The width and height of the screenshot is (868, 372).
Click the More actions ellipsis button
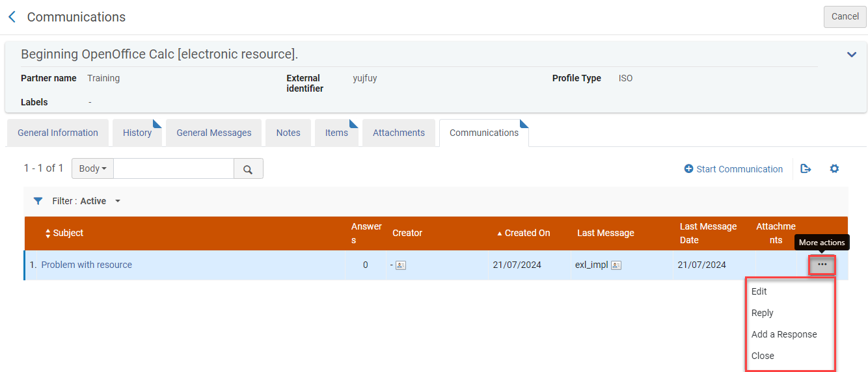click(x=822, y=265)
